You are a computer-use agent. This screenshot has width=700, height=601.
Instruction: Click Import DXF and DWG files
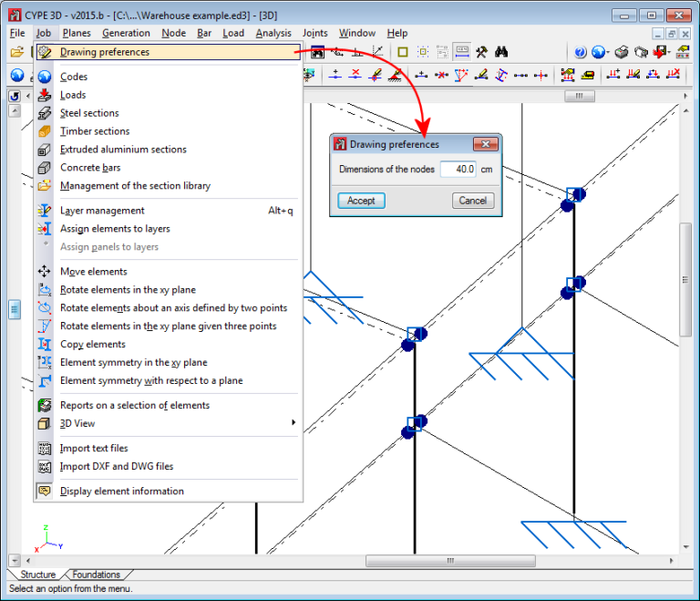[x=116, y=466]
